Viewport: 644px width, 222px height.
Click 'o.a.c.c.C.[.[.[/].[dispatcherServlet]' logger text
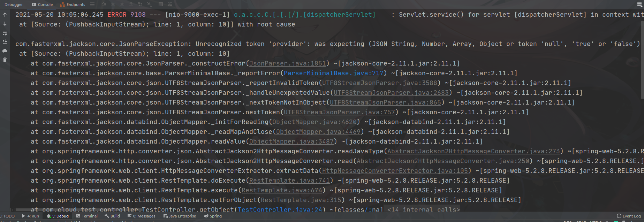[305, 15]
